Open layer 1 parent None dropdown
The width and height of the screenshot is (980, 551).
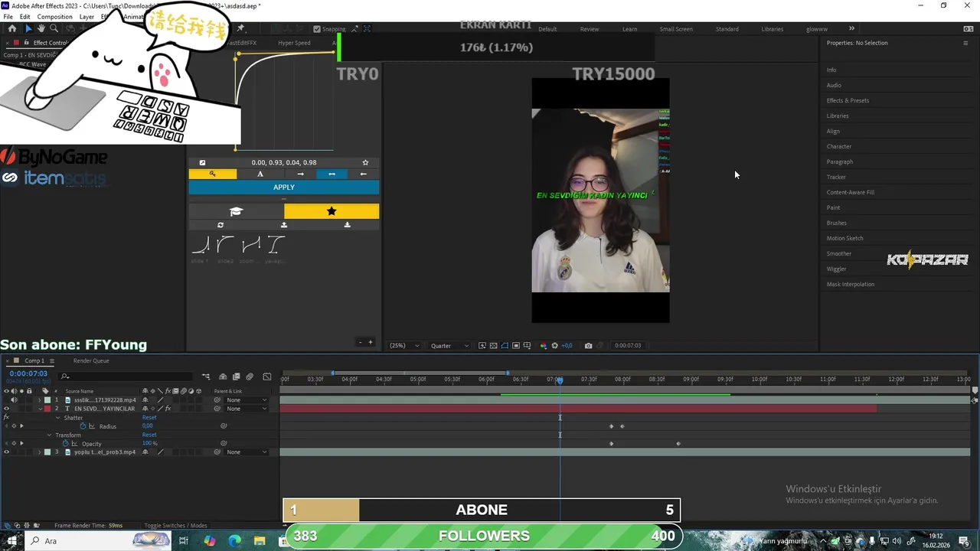[x=247, y=400]
